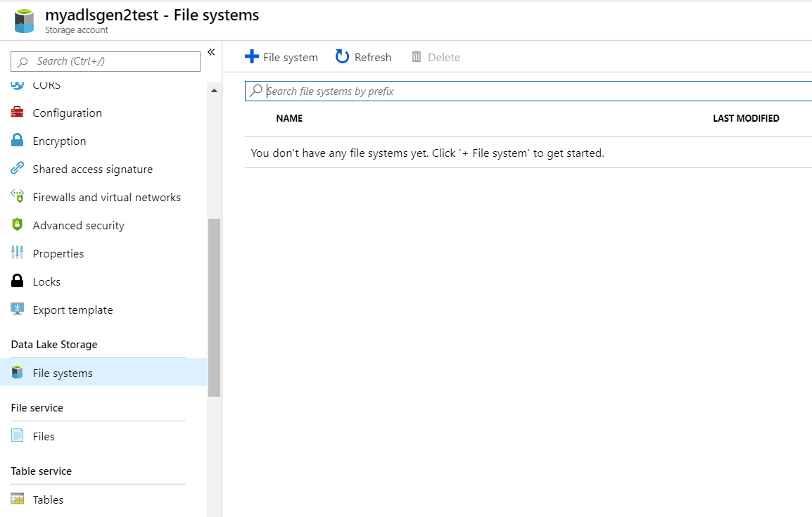
Task: Select the File systems icon under Data Lake Storage
Action: (16, 373)
